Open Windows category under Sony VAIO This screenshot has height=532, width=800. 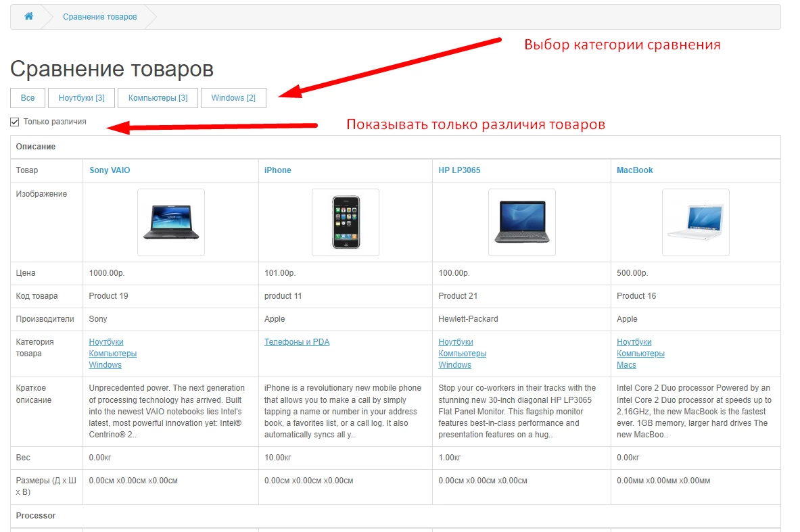(105, 365)
